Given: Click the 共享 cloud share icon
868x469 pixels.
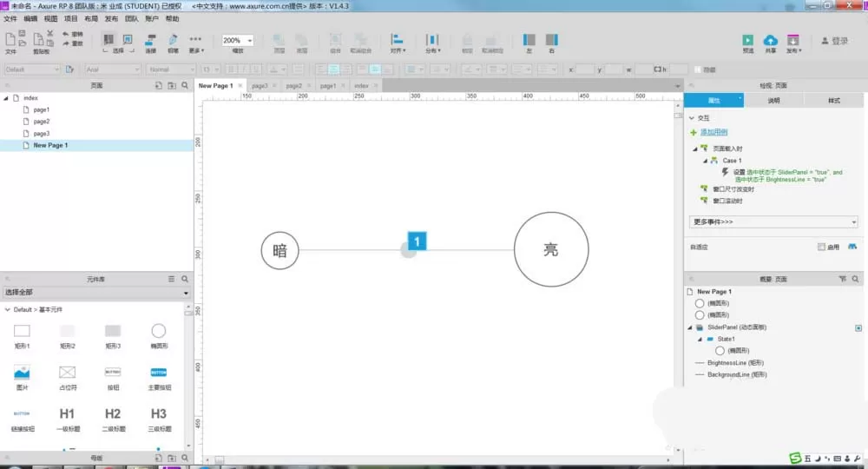Looking at the screenshot, I should point(770,41).
